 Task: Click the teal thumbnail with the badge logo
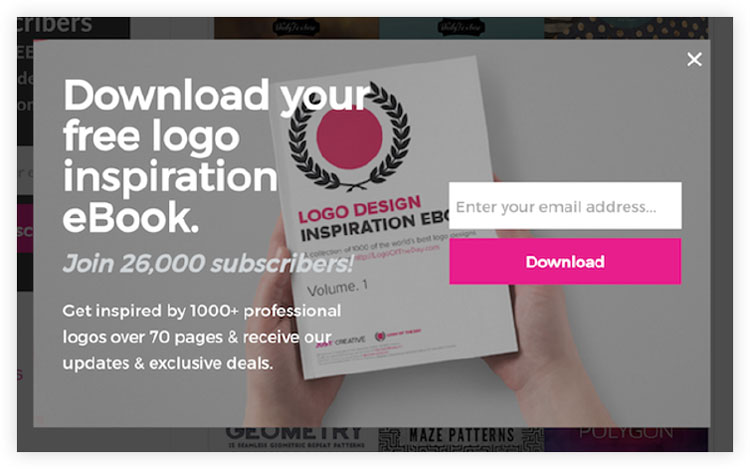tap(461, 28)
